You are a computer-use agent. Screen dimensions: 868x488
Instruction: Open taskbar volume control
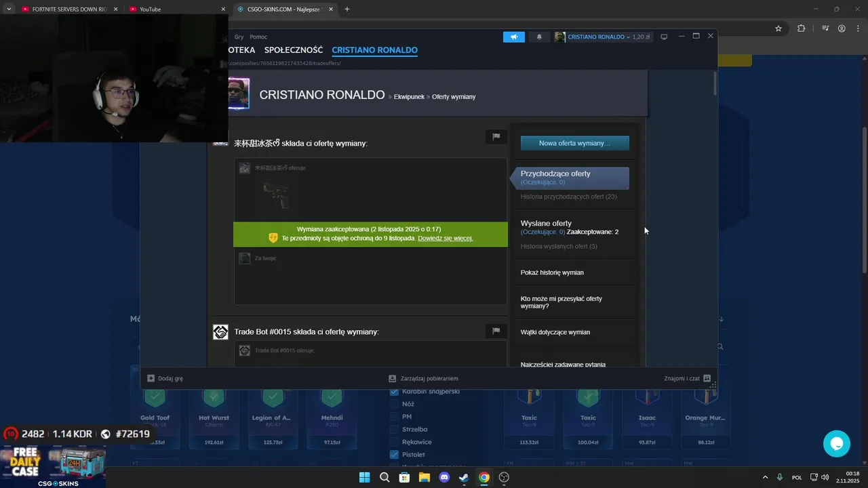(825, 477)
